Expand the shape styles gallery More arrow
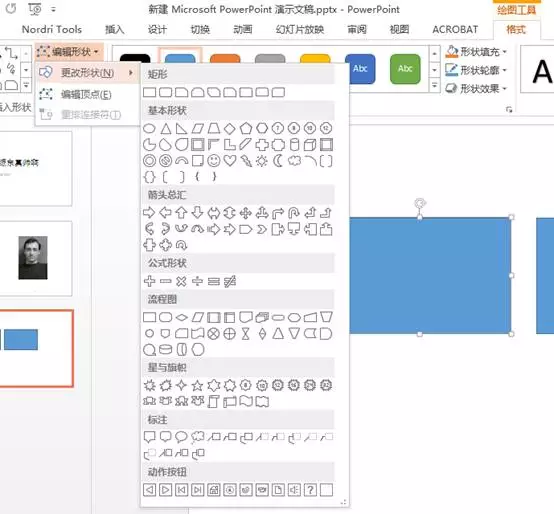The width and height of the screenshot is (554, 514). pos(435,85)
